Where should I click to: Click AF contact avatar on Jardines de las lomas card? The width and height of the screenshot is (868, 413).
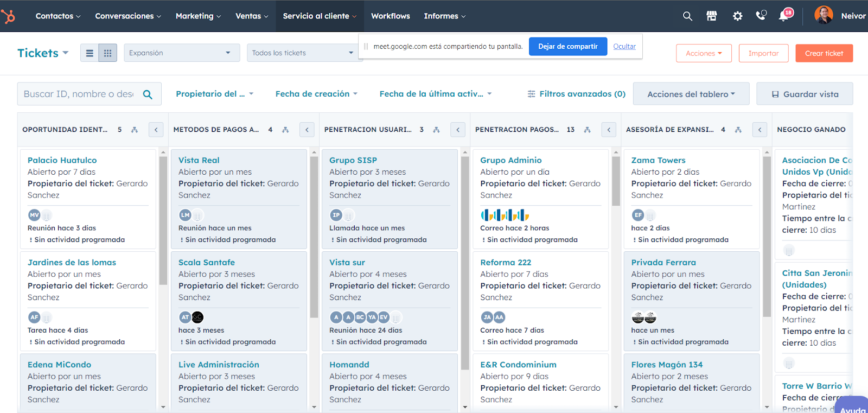tap(34, 317)
